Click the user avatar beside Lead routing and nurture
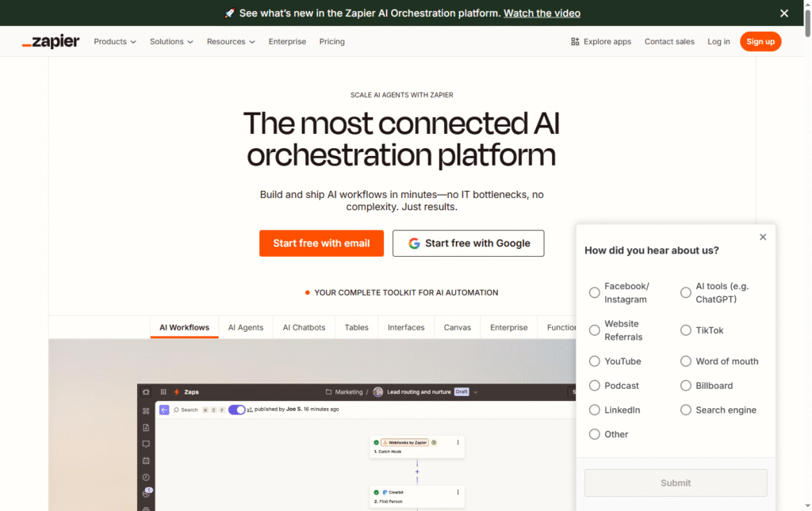Screen dimensions: 812x511 pos(378,392)
